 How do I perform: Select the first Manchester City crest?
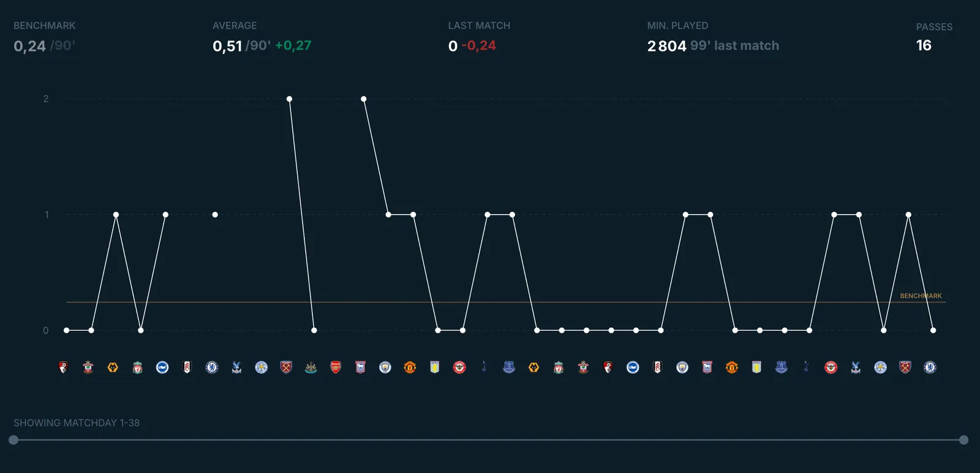[385, 367]
